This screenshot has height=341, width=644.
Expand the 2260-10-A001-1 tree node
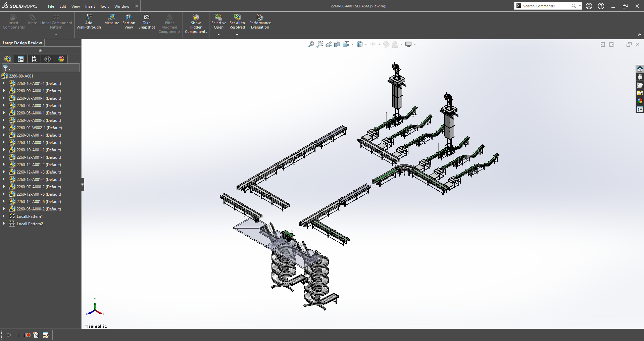pyautogui.click(x=4, y=84)
